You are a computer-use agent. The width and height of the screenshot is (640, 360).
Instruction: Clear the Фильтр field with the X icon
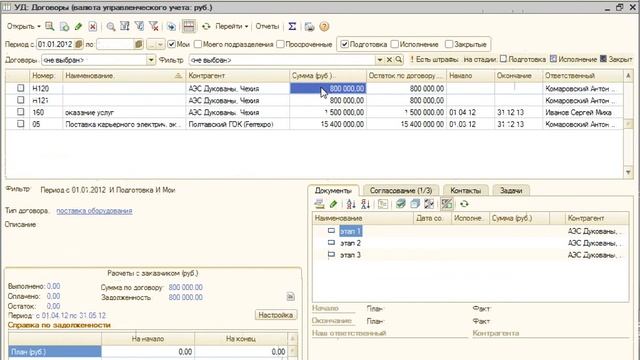[389, 60]
